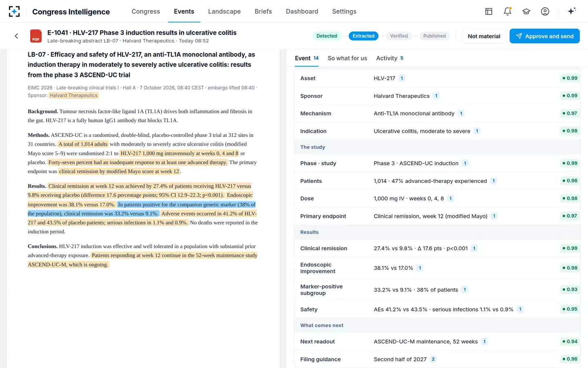The height and width of the screenshot is (368, 588).
Task: Open the Settings navigation tab
Action: click(x=344, y=11)
